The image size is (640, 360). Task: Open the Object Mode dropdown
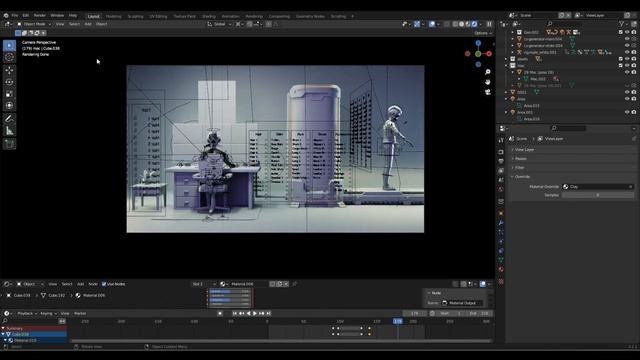pyautogui.click(x=34, y=24)
